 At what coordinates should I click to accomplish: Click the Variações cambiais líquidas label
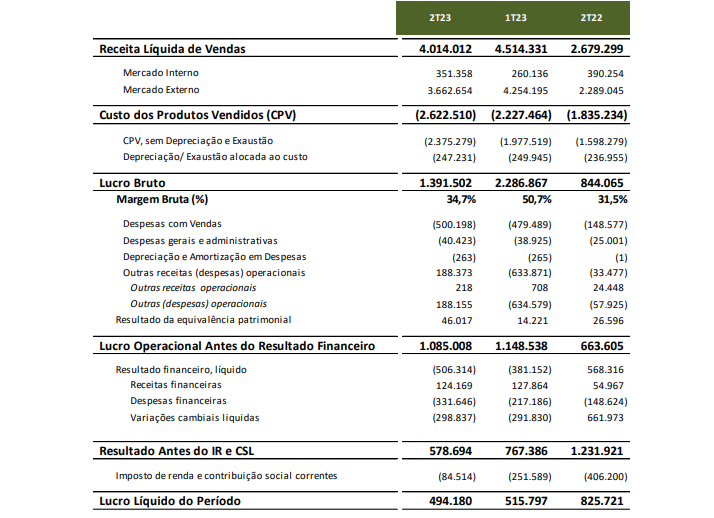tap(196, 417)
